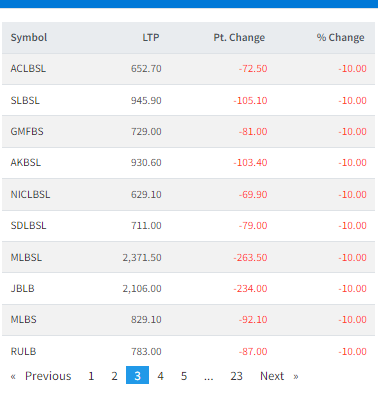Image resolution: width=378 pixels, height=401 pixels.
Task: Sort table by LTP column header
Action: point(151,37)
